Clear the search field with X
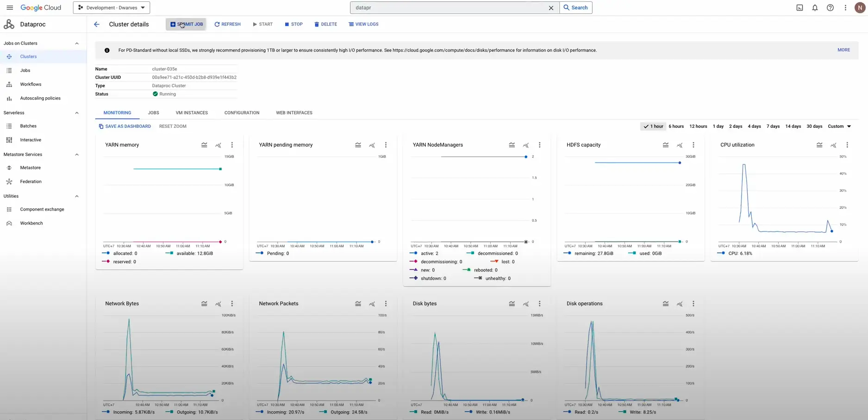 (551, 7)
